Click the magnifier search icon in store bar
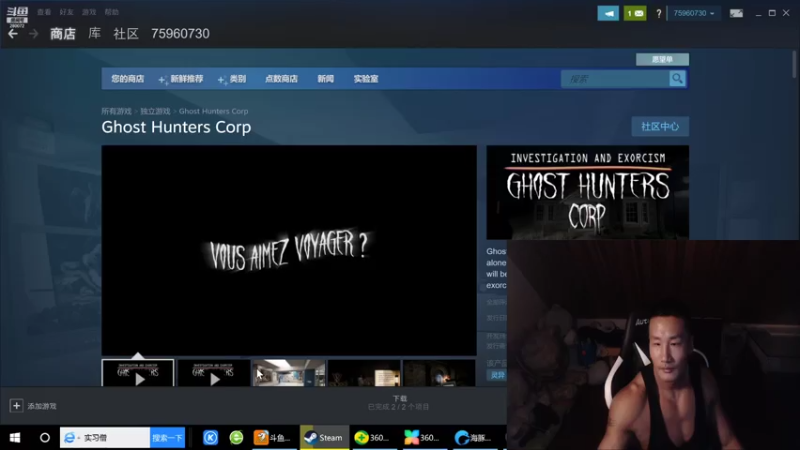The image size is (800, 450). pyautogui.click(x=677, y=79)
